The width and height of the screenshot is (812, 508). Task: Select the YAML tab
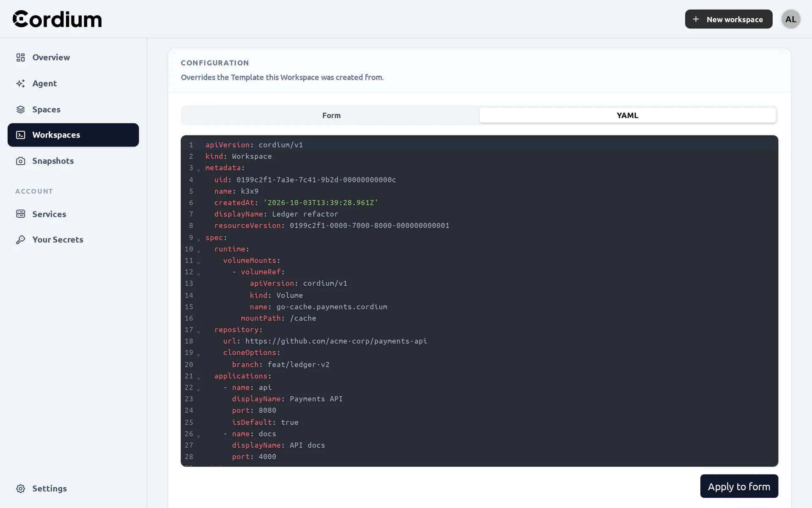click(628, 115)
